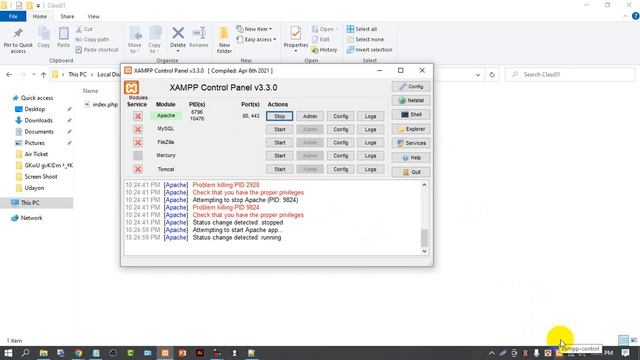Show hidden tray icons chevron

coord(492,353)
